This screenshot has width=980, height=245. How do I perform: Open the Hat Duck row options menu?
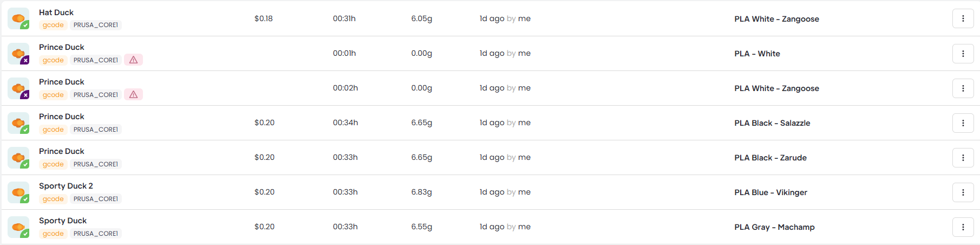coord(963,18)
